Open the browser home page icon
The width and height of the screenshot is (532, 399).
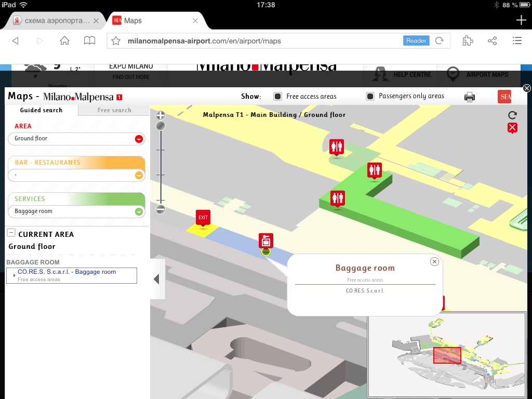pos(64,41)
